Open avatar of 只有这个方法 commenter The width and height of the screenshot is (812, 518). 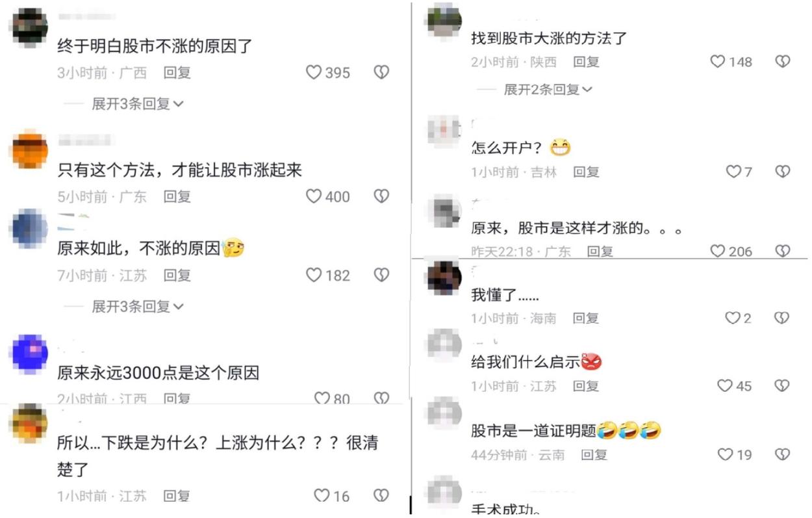[x=31, y=149]
